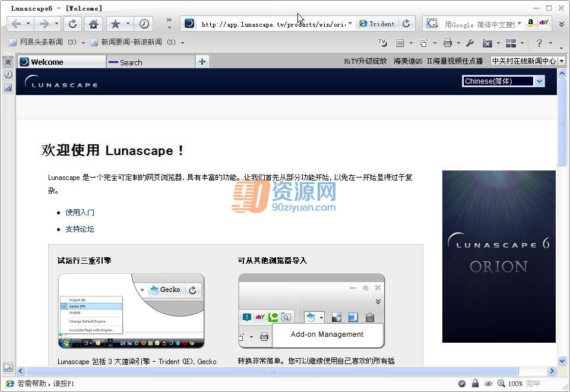
Task: Click the Google search engine icon
Action: tap(432, 24)
